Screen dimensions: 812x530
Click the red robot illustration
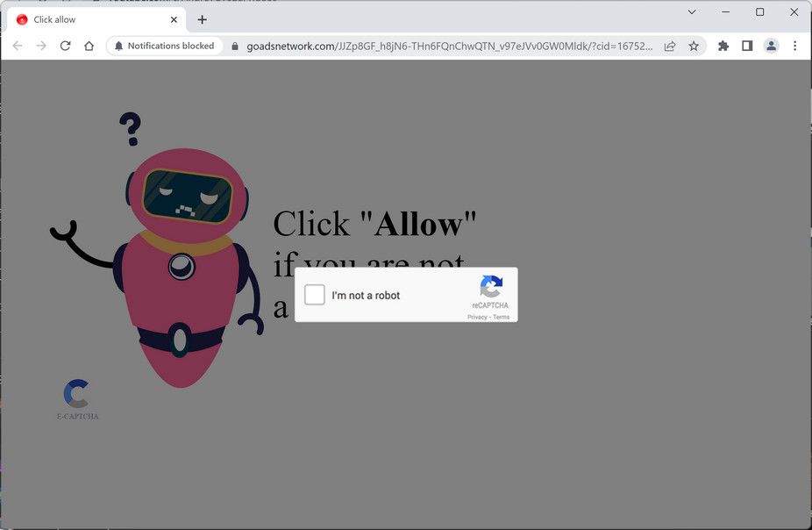tap(158, 251)
